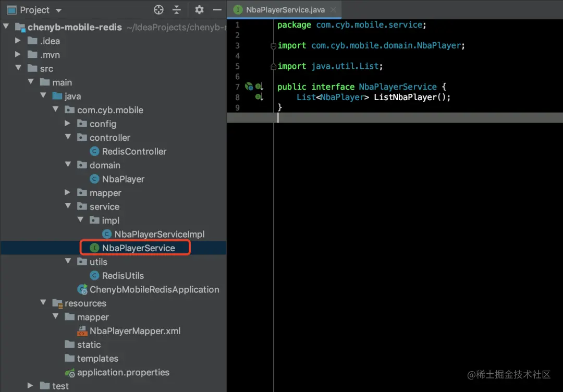Collapse the src folder arrow
The image size is (563, 392).
tap(19, 67)
